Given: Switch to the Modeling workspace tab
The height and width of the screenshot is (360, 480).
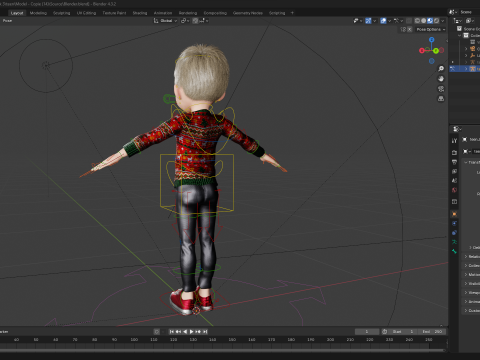Looking at the screenshot, I should (38, 13).
